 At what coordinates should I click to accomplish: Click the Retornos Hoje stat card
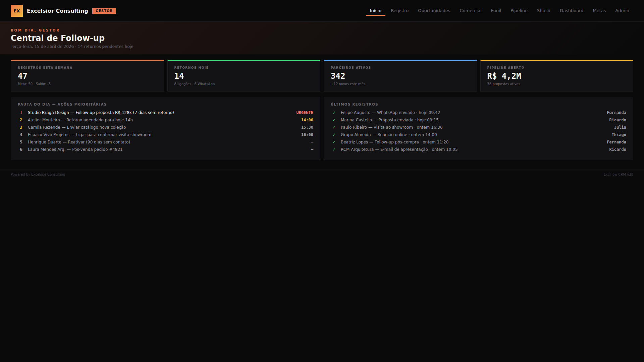(244, 76)
